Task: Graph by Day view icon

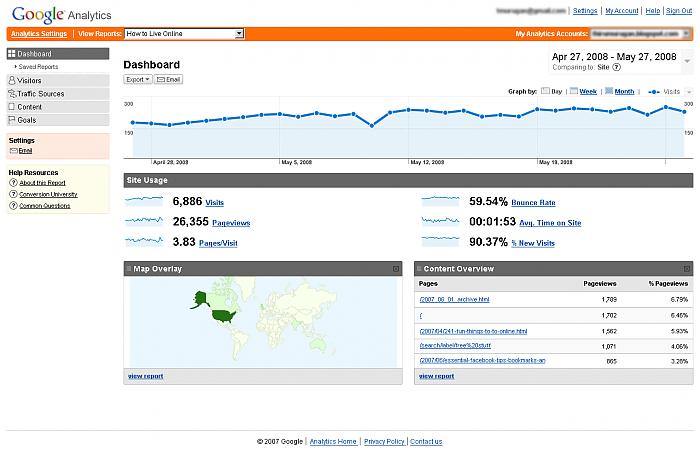Action: (545, 91)
